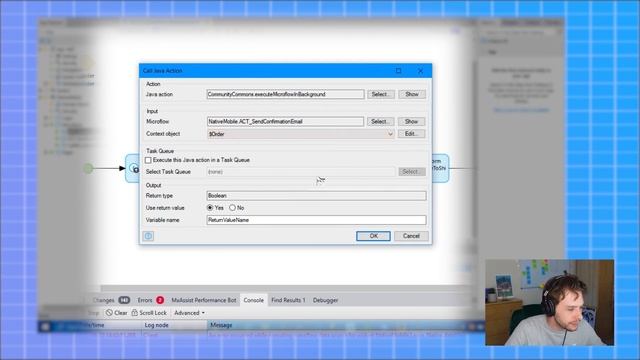Viewport: 640px width, 360px height.
Task: Select a different Microflow input
Action: pos(381,122)
